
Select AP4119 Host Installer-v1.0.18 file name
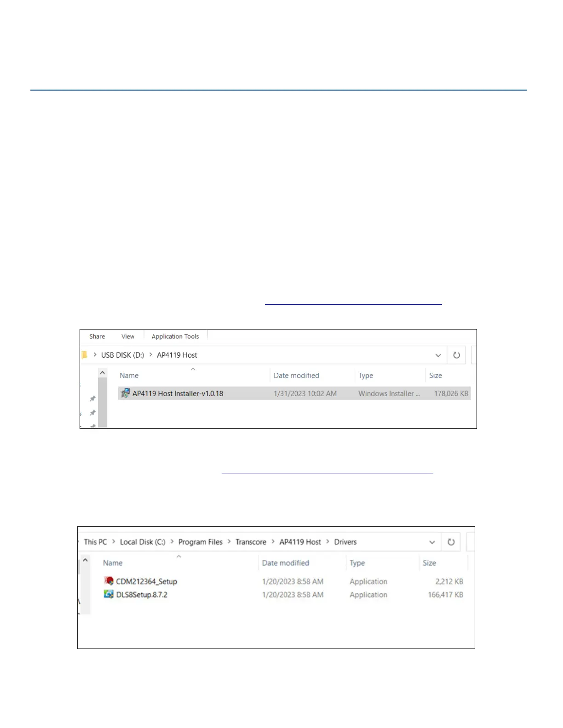tap(178, 393)
